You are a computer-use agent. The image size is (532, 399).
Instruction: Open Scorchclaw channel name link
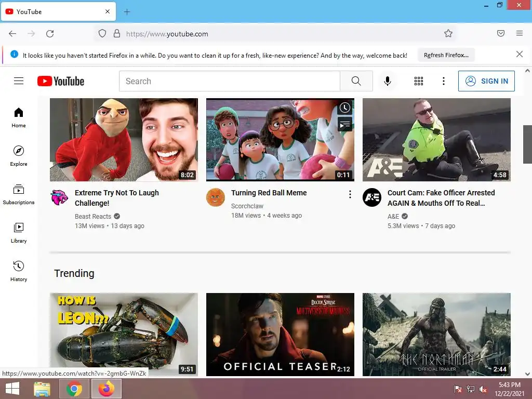[x=247, y=206]
